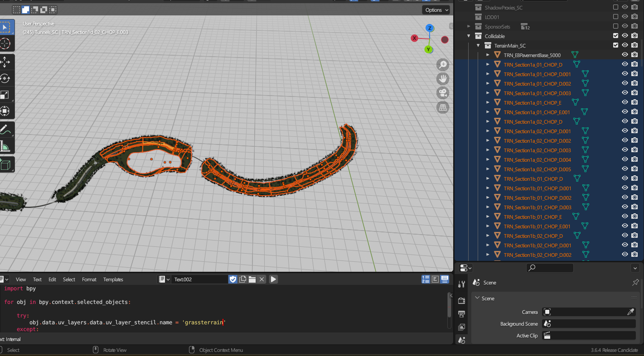This screenshot has width=644, height=356.
Task: Collapse the TerrainMain_SC collection
Action: point(478,45)
